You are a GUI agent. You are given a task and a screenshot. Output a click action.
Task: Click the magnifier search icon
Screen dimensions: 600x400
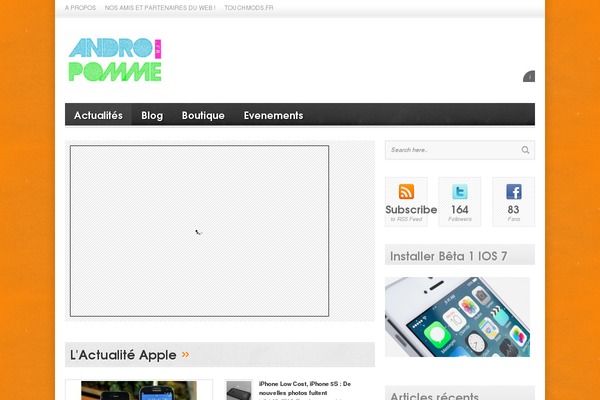click(x=525, y=150)
